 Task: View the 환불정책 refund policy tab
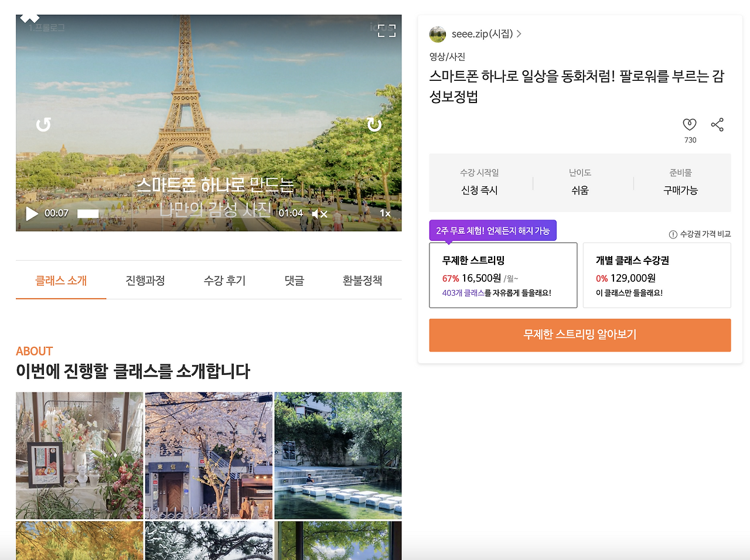pyautogui.click(x=362, y=281)
